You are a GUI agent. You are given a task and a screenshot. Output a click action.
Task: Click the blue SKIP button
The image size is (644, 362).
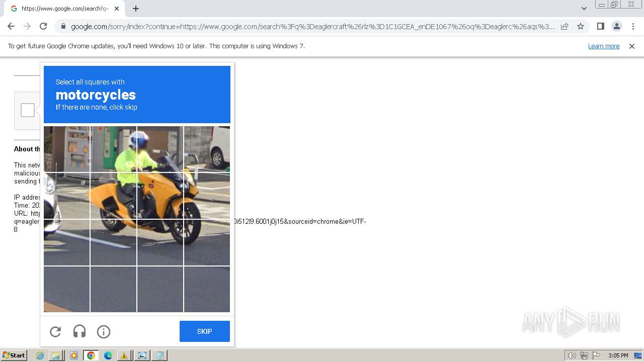205,331
